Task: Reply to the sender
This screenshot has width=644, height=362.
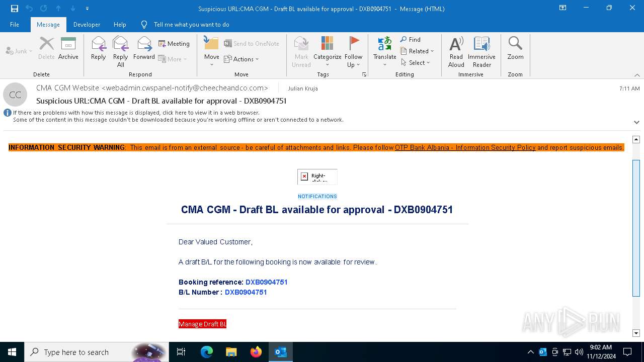Action: [99, 48]
